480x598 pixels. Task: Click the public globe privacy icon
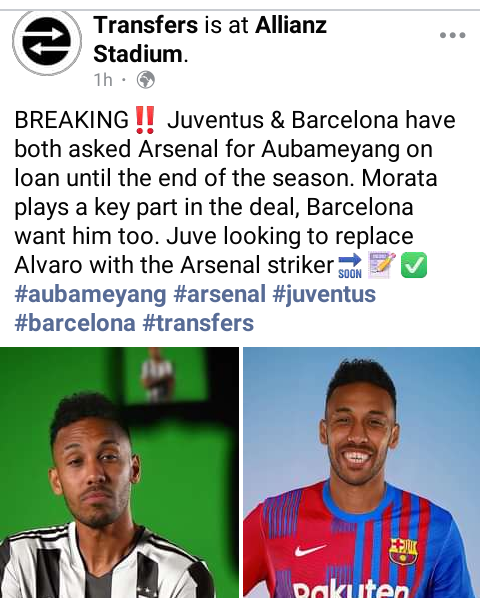[x=146, y=80]
